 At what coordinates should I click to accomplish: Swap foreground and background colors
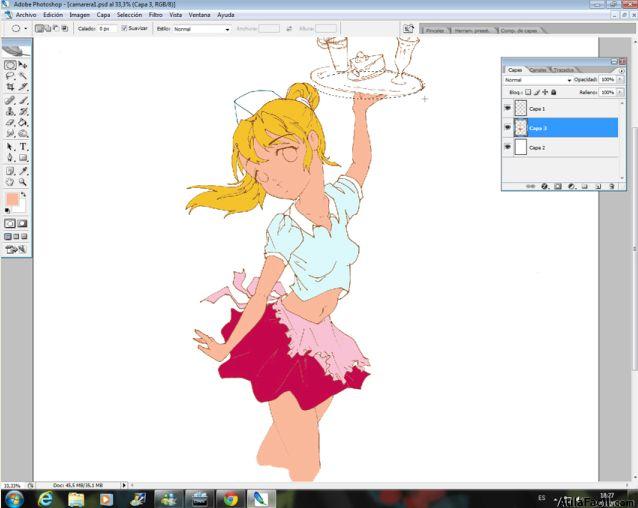[x=24, y=195]
